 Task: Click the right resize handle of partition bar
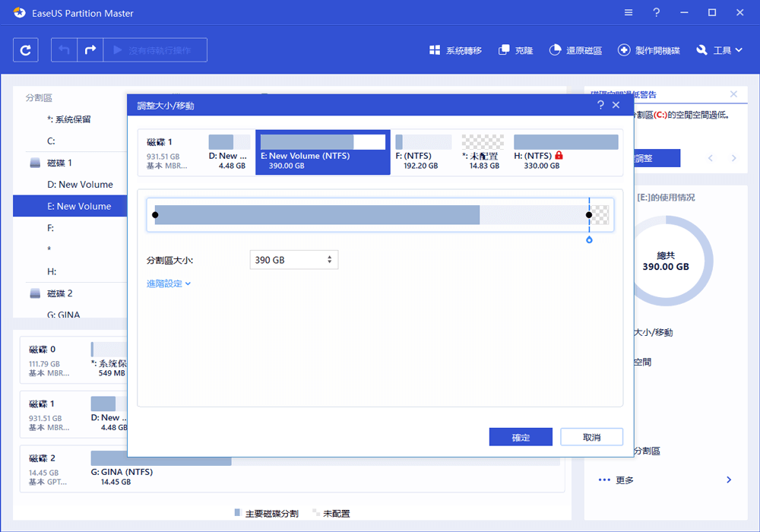tap(589, 214)
